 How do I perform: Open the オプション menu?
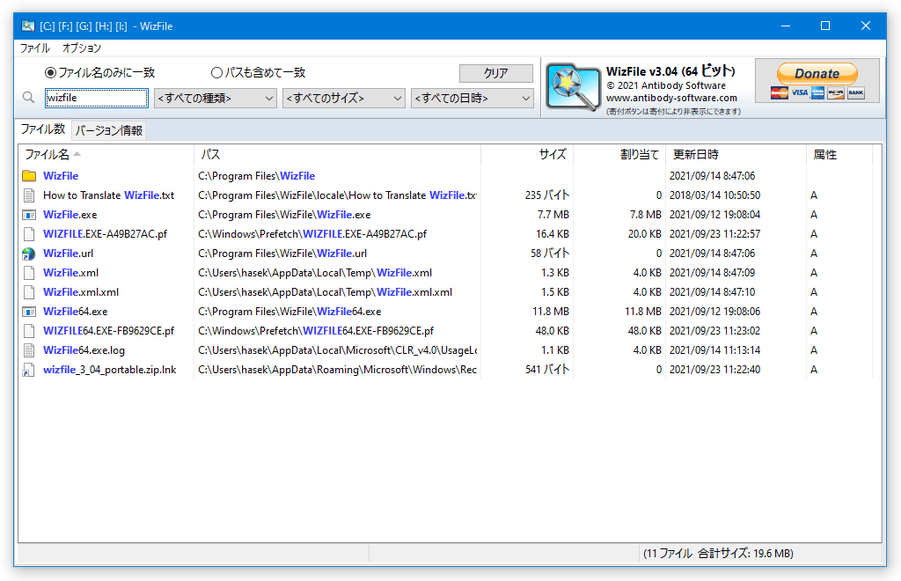(x=82, y=48)
